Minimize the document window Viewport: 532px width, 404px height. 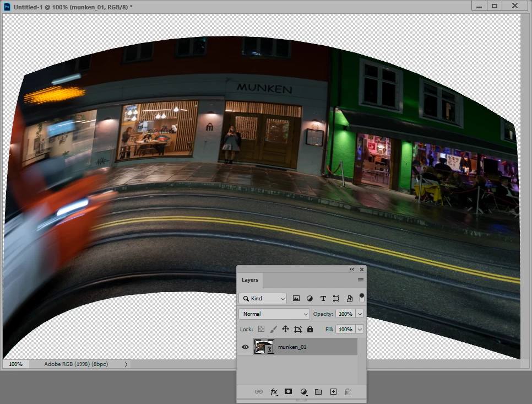click(x=479, y=6)
